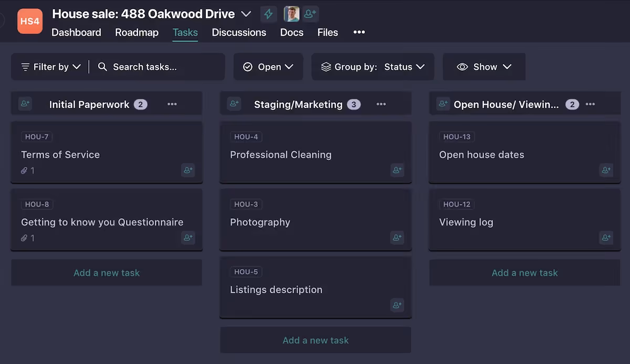Click the assignee icon on Terms of Service card
The image size is (630, 364).
tap(188, 170)
